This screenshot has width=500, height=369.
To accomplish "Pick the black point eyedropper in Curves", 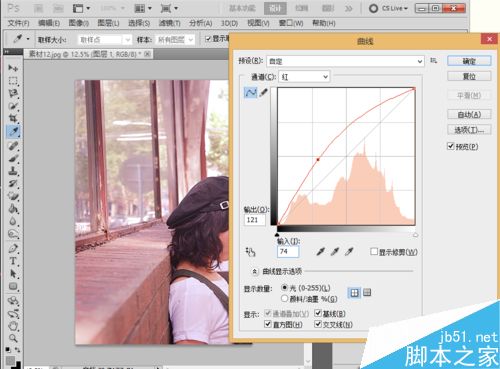I will 320,251.
